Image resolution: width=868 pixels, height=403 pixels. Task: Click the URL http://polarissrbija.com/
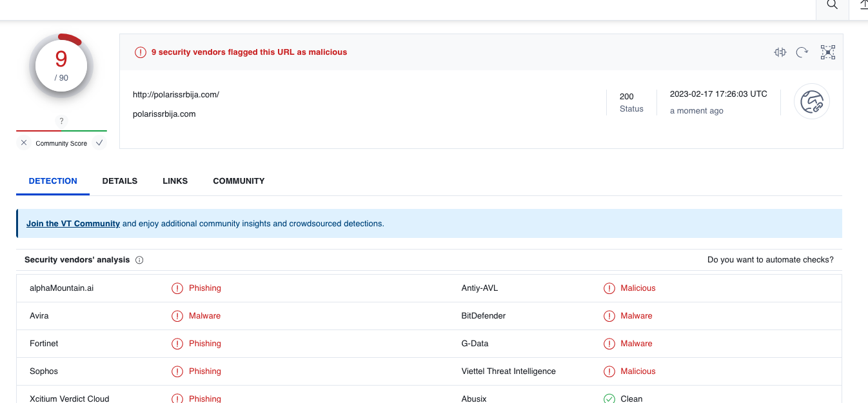pos(176,95)
